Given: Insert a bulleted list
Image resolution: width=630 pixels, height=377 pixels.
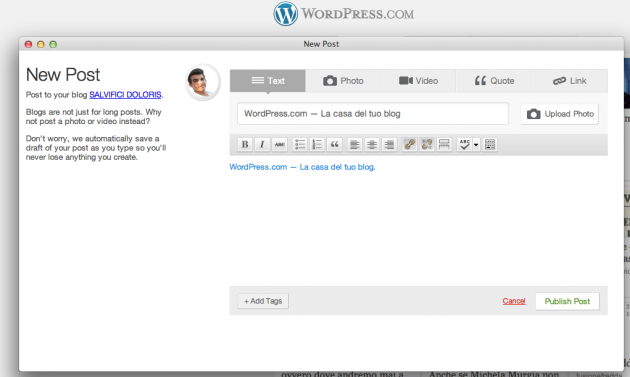Looking at the screenshot, I should pyautogui.click(x=300, y=144).
